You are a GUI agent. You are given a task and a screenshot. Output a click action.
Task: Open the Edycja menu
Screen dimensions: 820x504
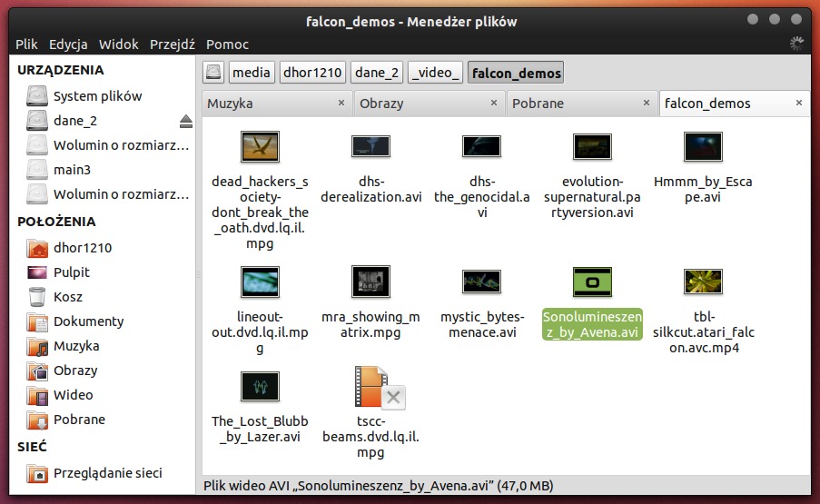coord(68,44)
